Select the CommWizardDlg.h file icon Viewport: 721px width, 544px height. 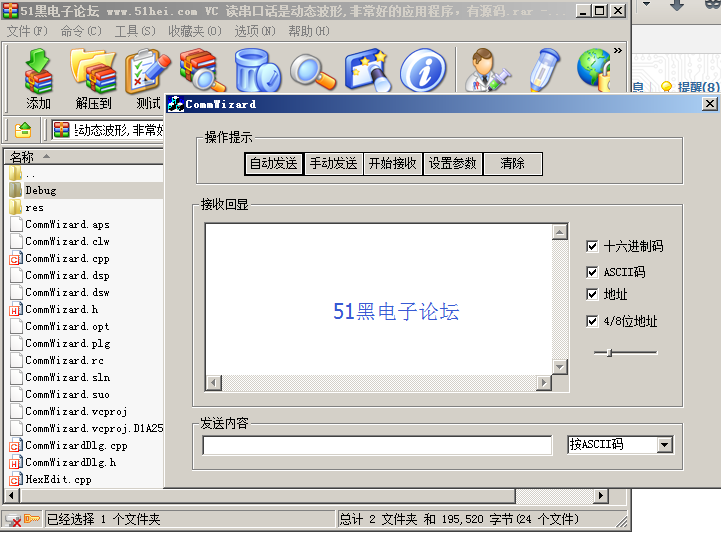coord(16,462)
